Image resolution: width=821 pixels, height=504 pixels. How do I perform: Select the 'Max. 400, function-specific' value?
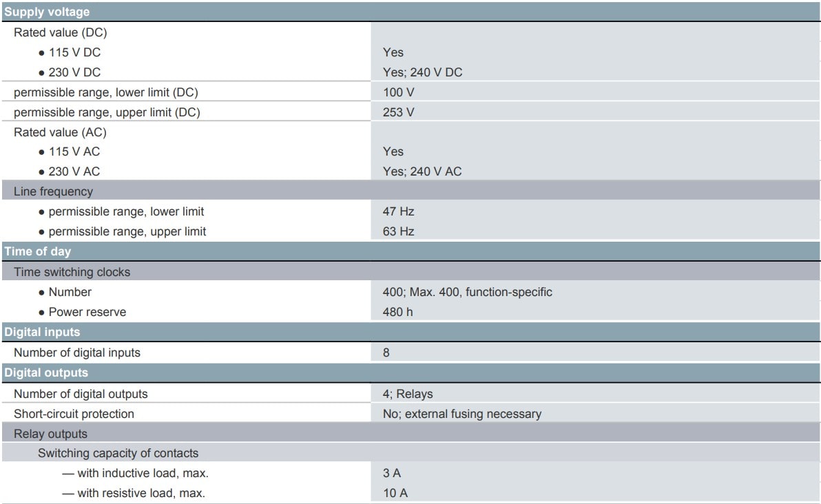481,292
